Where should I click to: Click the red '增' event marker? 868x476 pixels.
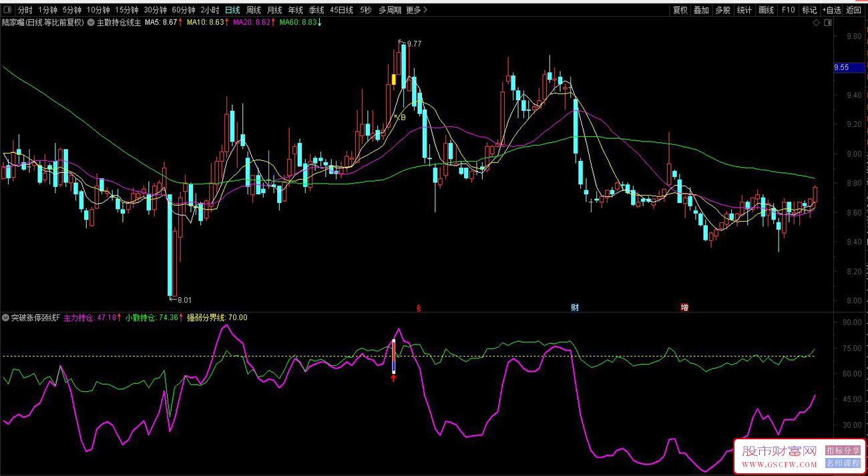click(x=684, y=308)
